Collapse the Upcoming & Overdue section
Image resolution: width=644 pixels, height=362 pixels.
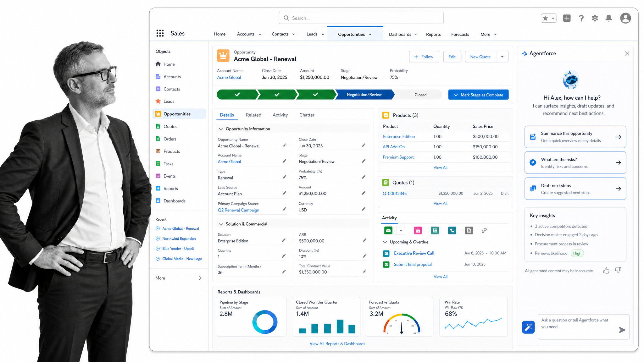tap(385, 242)
